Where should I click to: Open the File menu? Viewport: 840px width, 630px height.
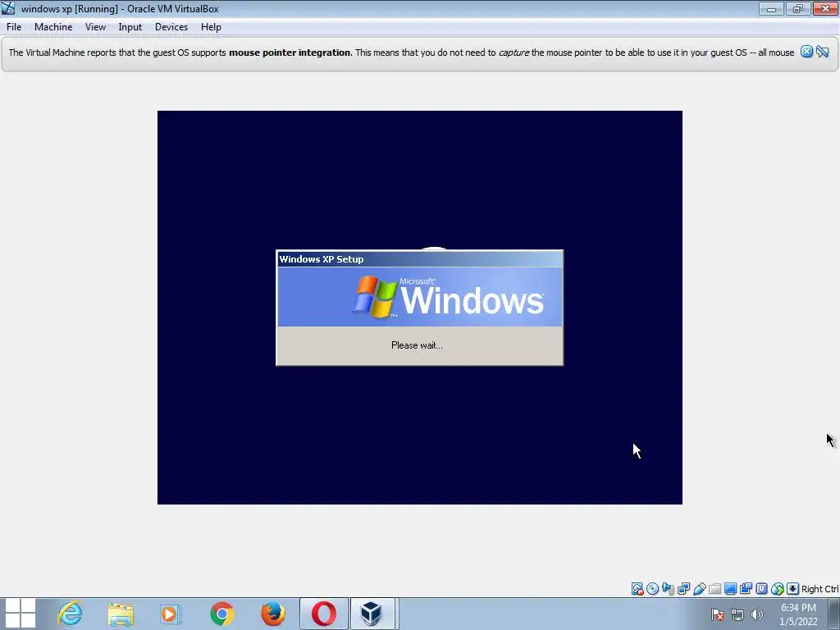pos(14,27)
